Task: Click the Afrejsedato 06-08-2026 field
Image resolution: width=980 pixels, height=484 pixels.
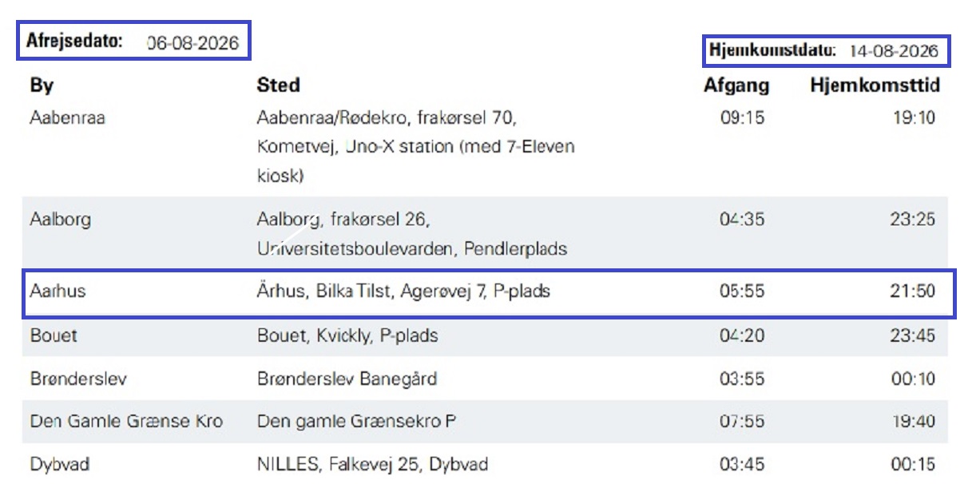Action: pyautogui.click(x=133, y=41)
